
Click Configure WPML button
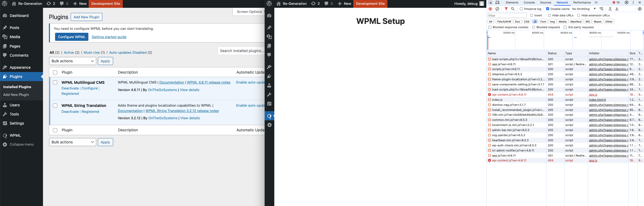pyautogui.click(x=71, y=37)
